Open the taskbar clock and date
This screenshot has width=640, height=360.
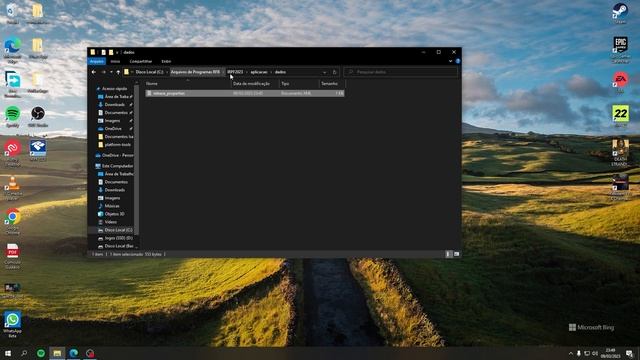click(x=611, y=353)
